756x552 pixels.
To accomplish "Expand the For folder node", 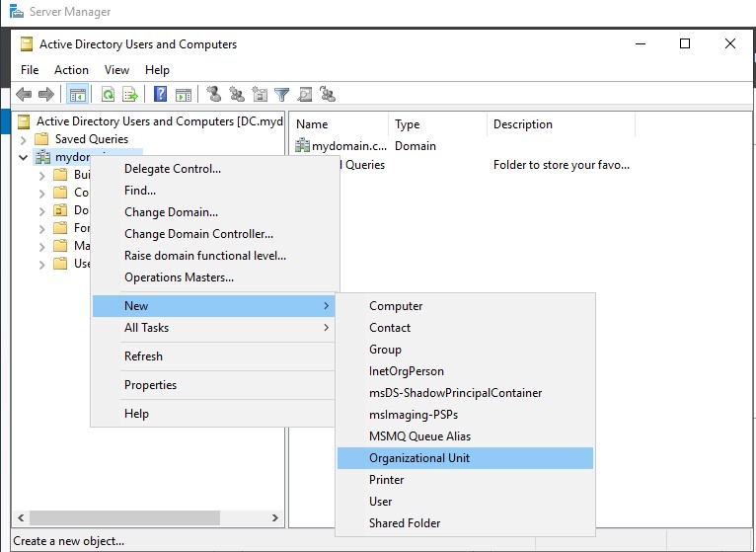I will pos(42,229).
